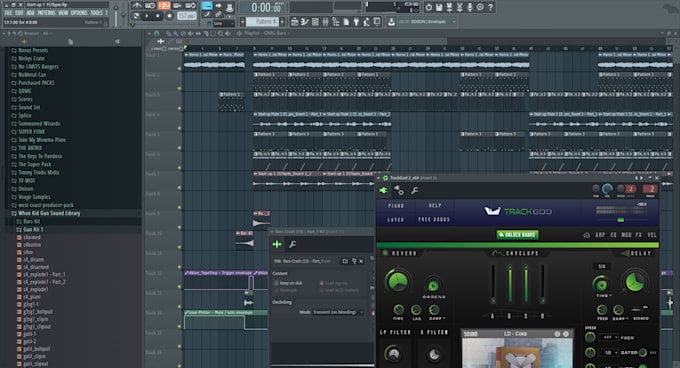Click the undo history circular arrow icon
The height and width of the screenshot is (368, 680).
[428, 7]
